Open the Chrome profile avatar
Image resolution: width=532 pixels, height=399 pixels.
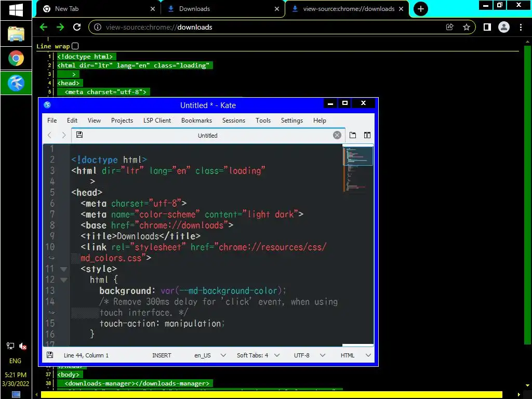[504, 27]
